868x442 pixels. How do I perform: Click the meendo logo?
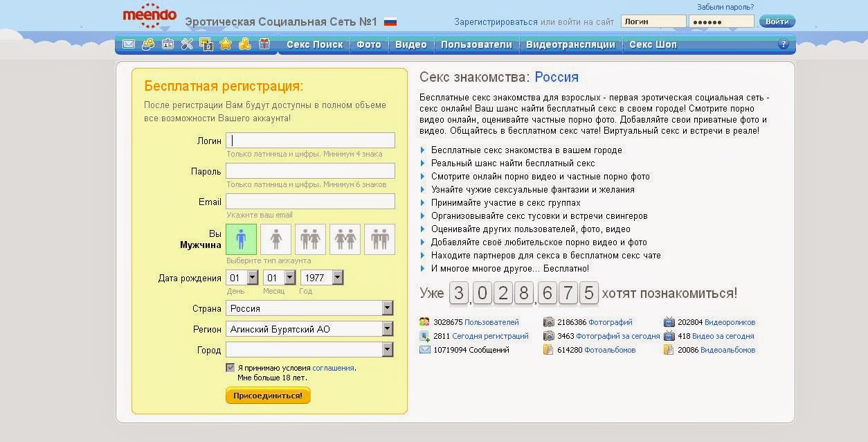150,15
